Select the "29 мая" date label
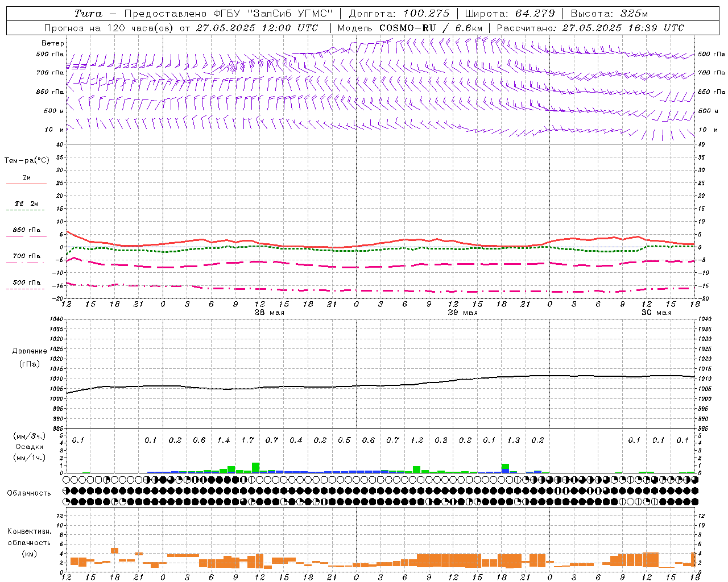Screen dimensions: 728x582 463,313
